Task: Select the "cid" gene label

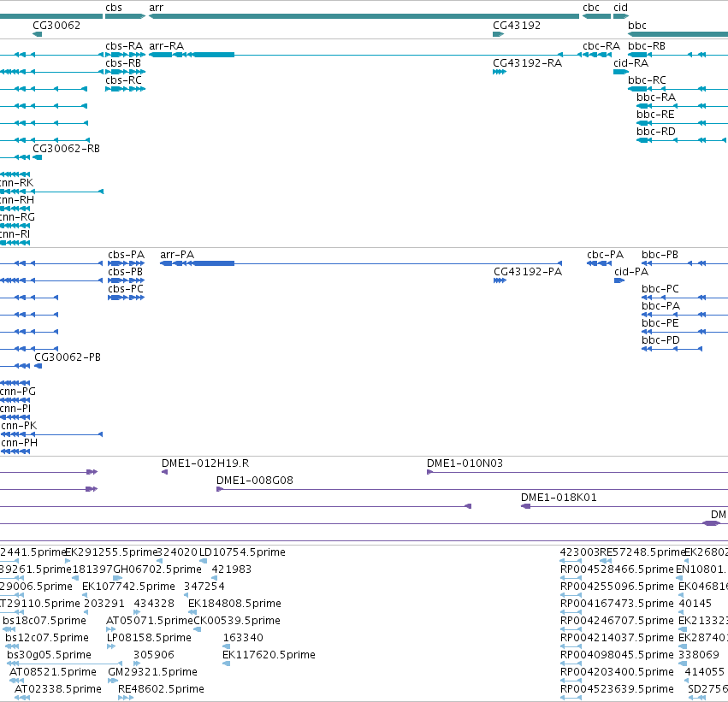Action: pyautogui.click(x=621, y=8)
